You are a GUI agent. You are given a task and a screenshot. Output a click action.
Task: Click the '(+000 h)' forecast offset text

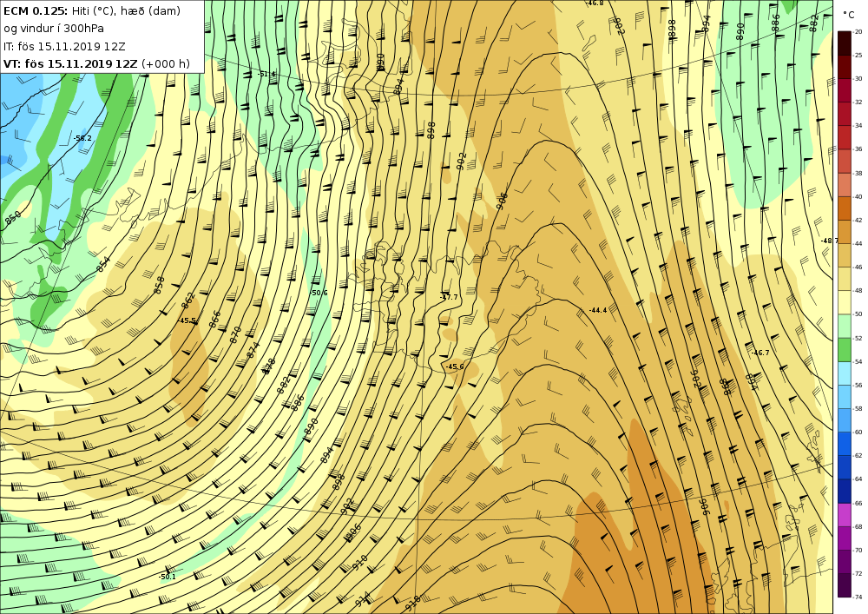tap(166, 63)
